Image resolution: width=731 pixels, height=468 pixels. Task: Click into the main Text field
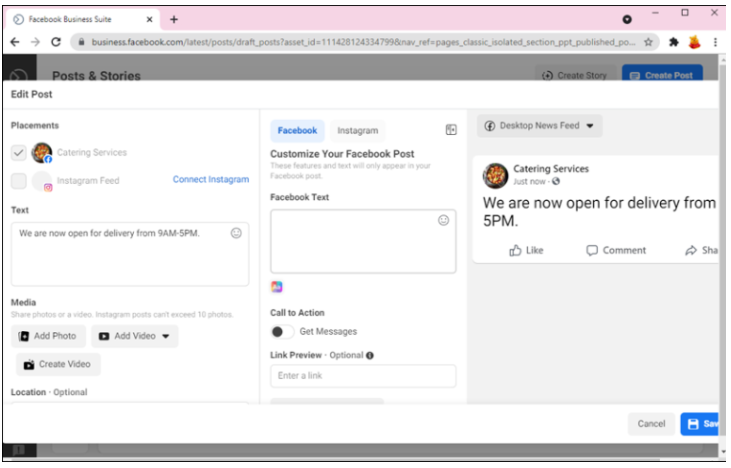click(x=130, y=254)
